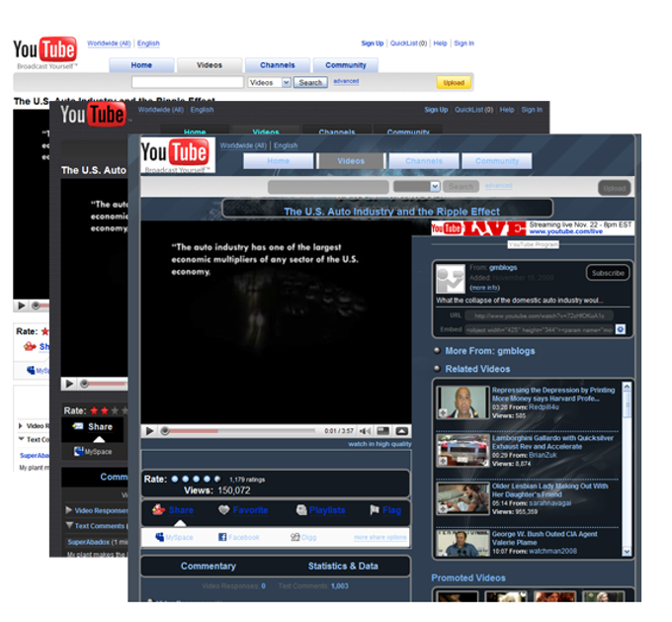Share to MySpace in front window
This screenshot has width=672, height=622.
[x=174, y=537]
